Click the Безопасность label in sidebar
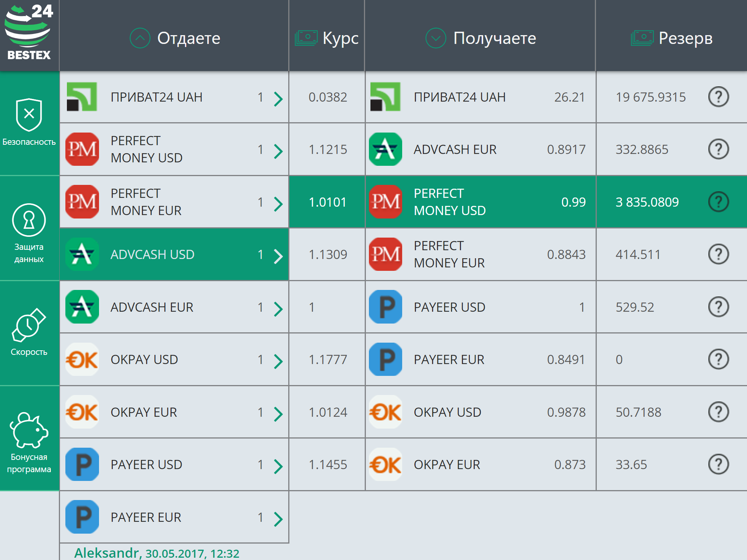 [x=29, y=142]
